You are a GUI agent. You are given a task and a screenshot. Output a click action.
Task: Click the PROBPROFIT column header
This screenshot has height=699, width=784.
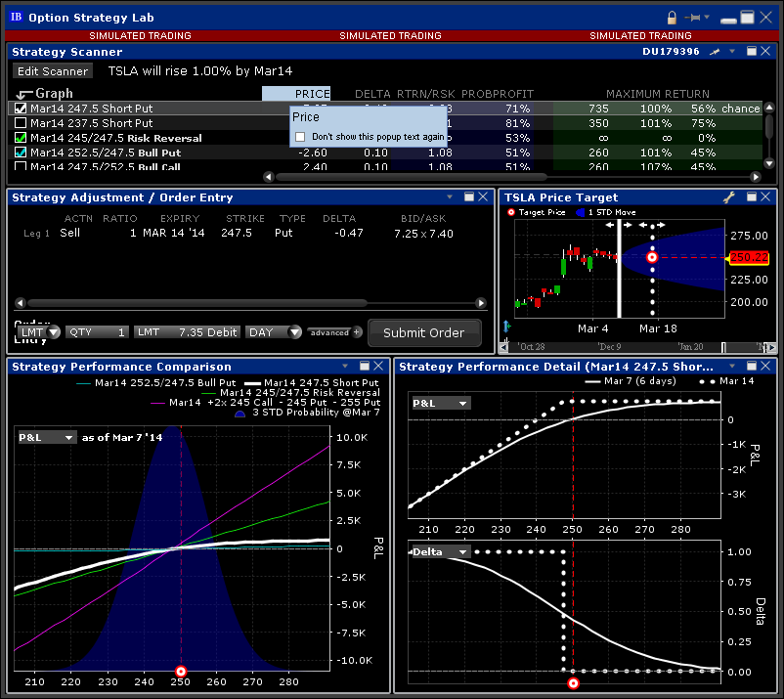coord(497,94)
